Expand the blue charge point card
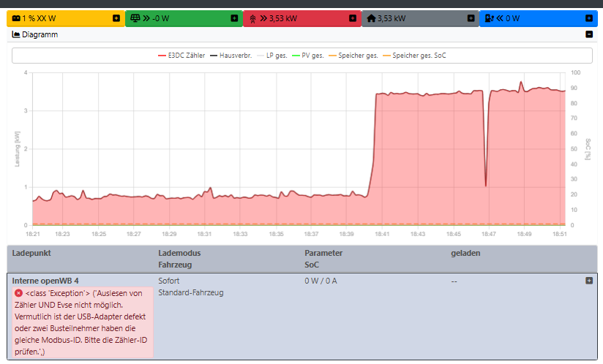The height and width of the screenshot is (364, 603). click(x=589, y=18)
